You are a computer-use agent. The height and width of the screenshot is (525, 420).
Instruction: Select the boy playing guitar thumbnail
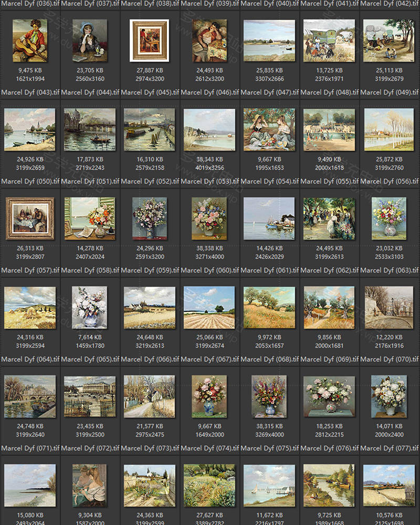coord(29,40)
